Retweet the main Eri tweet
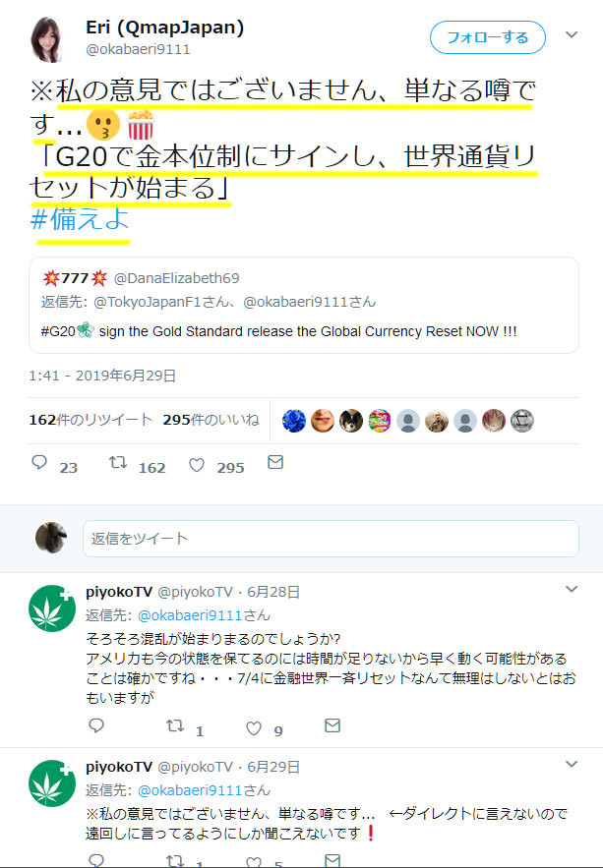This screenshot has width=603, height=868. coord(118,463)
